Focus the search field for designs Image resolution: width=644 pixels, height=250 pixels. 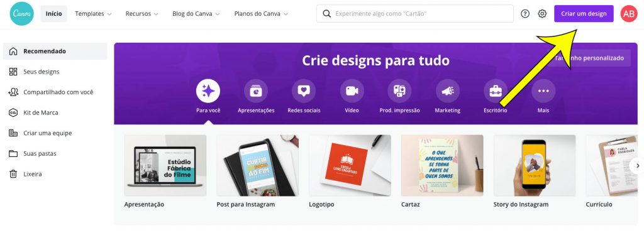pyautogui.click(x=415, y=14)
